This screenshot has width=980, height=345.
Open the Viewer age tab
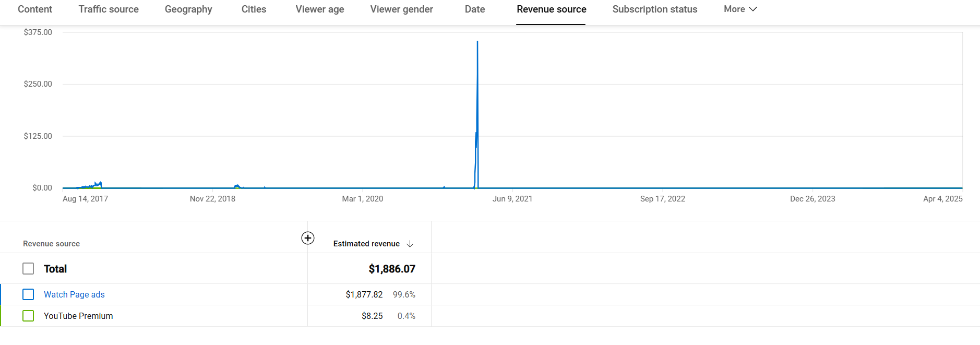[x=320, y=9]
